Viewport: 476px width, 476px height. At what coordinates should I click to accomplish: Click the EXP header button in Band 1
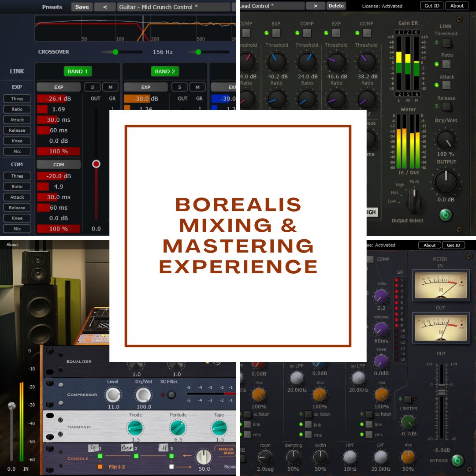[x=59, y=87]
